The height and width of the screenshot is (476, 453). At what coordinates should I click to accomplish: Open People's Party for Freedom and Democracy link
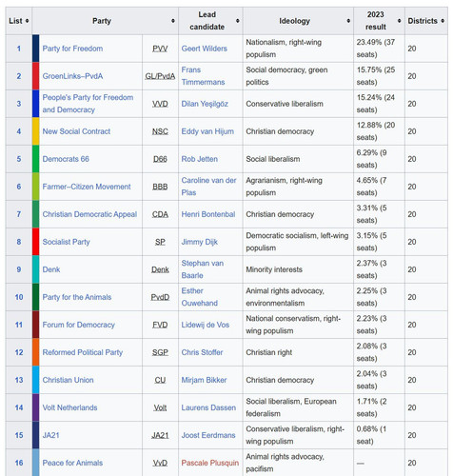click(x=88, y=104)
